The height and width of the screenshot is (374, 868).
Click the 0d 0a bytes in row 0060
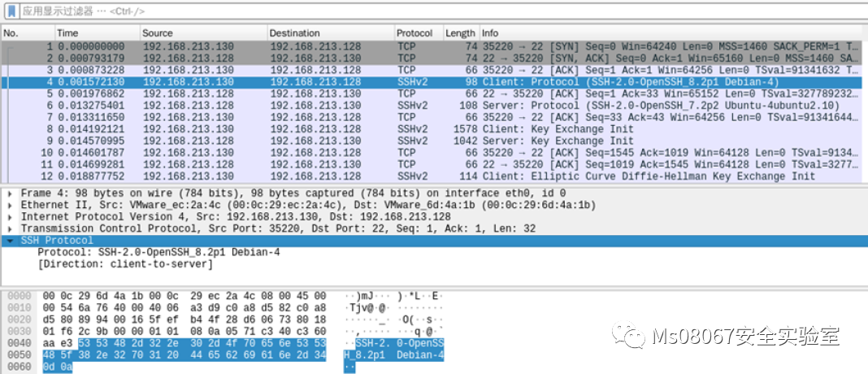tap(58, 367)
